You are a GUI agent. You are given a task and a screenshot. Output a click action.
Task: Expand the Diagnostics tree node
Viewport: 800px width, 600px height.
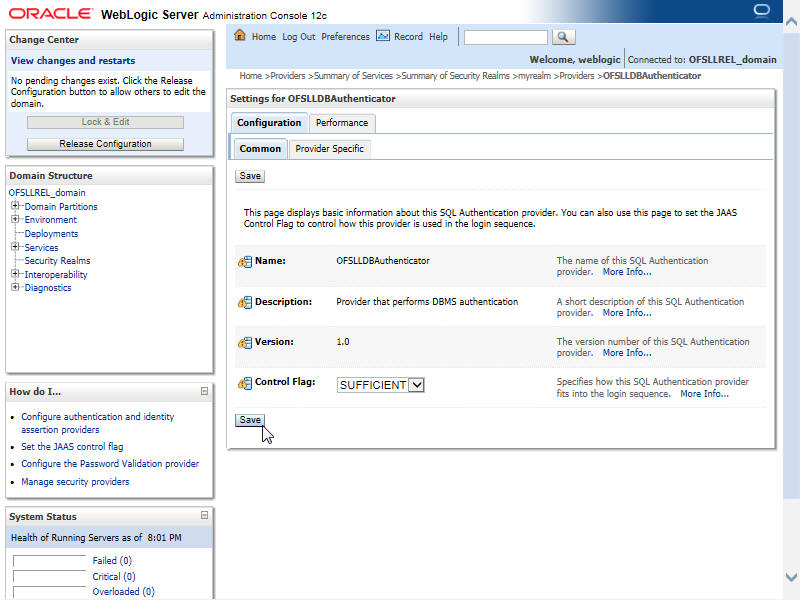click(15, 287)
